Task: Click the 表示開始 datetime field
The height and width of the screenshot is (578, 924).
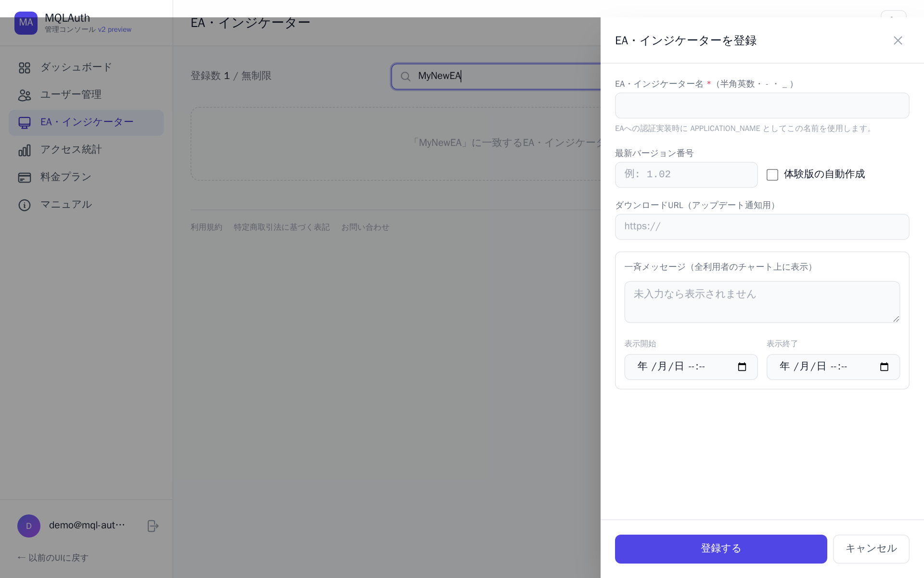Action: click(691, 367)
